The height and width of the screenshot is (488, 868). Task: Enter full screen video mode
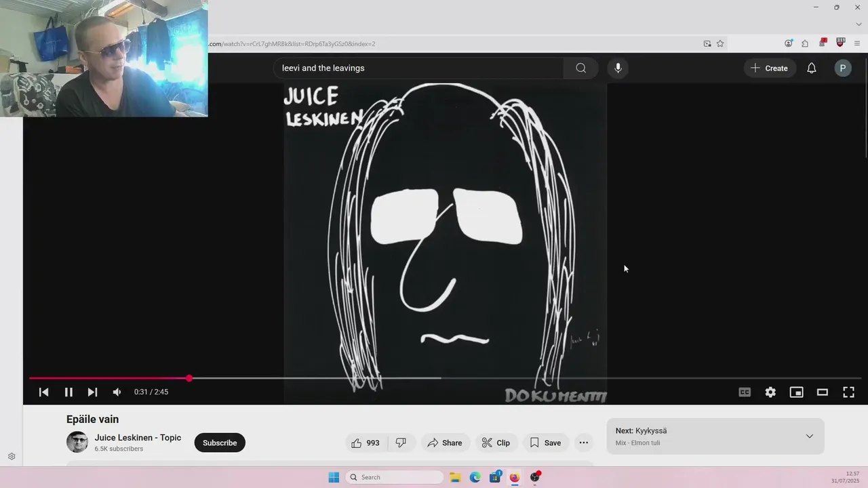click(848, 392)
